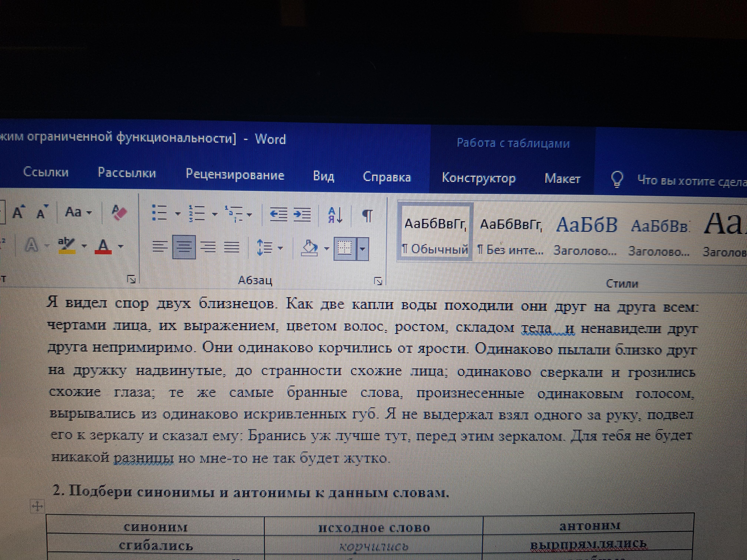Click the Increase Indent icon
The width and height of the screenshot is (747, 560).
click(x=302, y=215)
